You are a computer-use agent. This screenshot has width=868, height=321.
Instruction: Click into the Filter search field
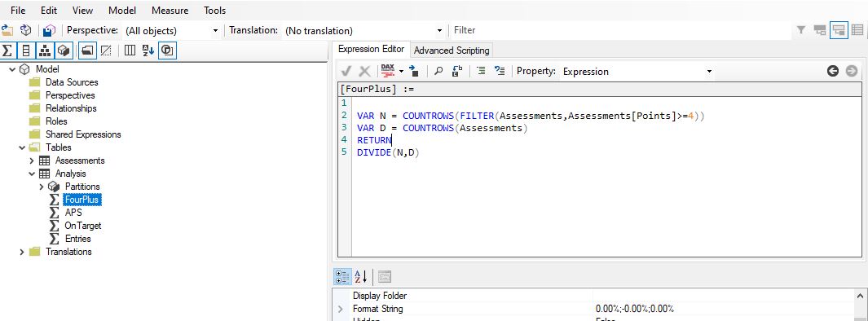[620, 30]
